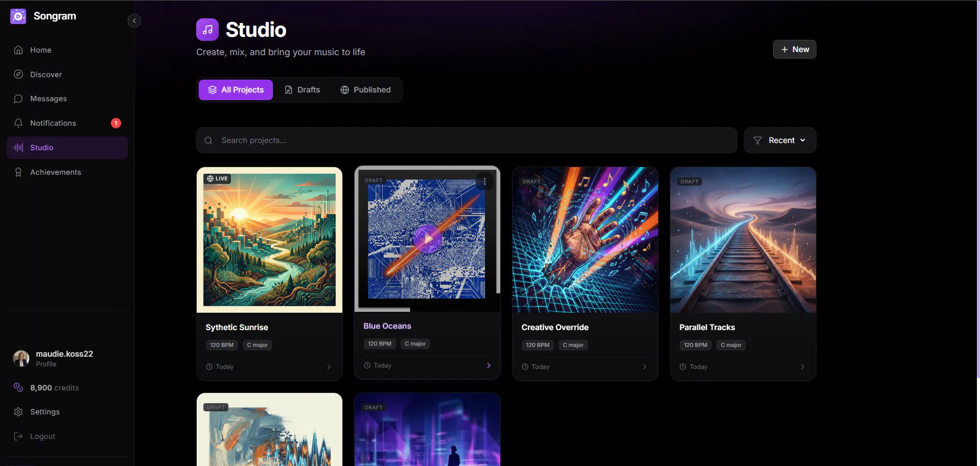This screenshot has height=466, width=980.
Task: Click the DRAFT badge on Parallel Tracks
Action: (689, 182)
